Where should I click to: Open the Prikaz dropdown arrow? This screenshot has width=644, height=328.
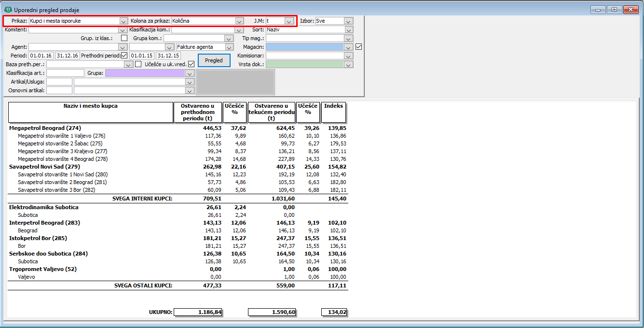pyautogui.click(x=123, y=21)
